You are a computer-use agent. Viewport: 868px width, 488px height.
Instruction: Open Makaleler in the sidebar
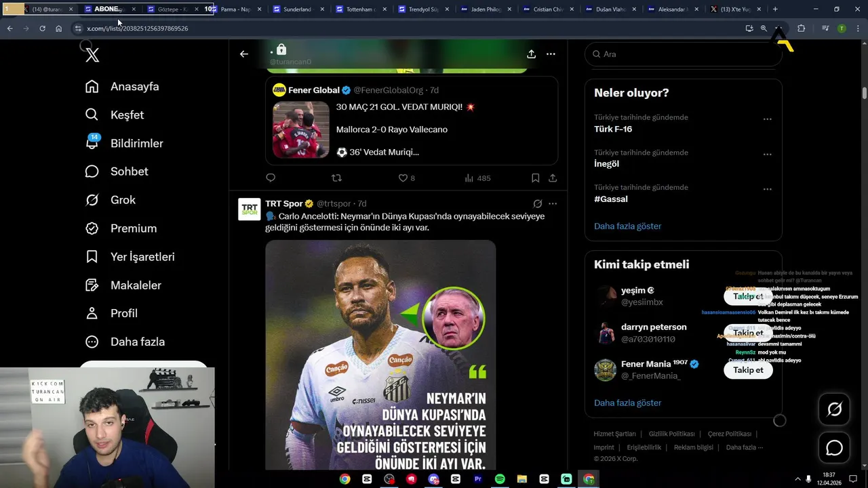(x=123, y=285)
